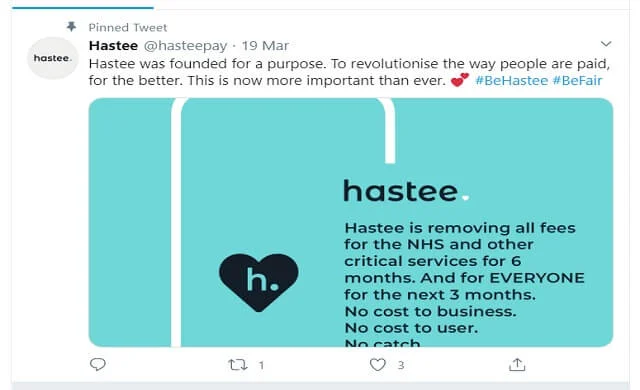Viewport: 640px width, 390px height.
Task: Open the #BeFair hashtag
Action: 577,80
